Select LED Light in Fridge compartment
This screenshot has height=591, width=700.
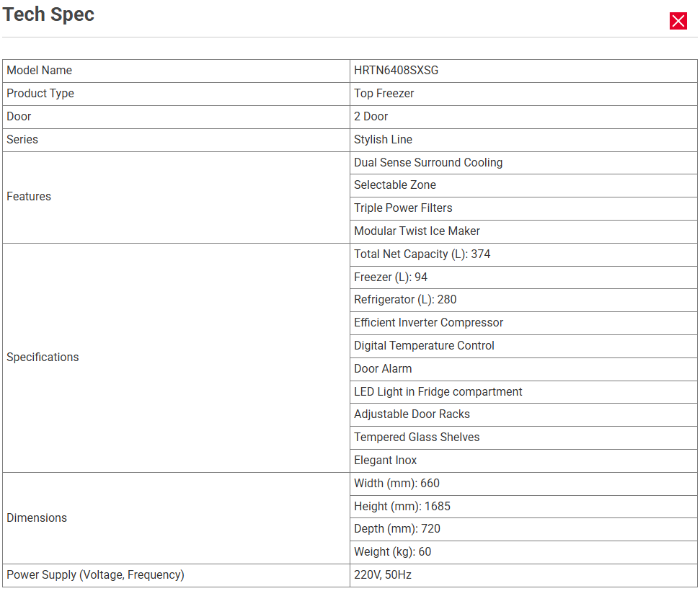(x=438, y=392)
